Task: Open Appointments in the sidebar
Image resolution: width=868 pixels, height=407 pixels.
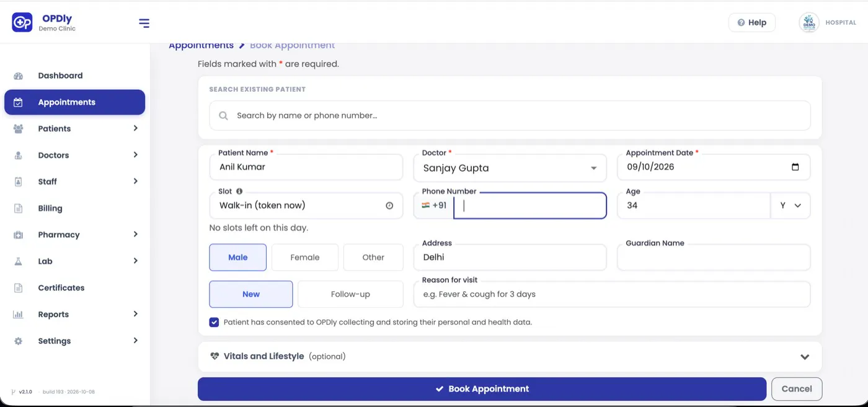Action: pos(74,102)
